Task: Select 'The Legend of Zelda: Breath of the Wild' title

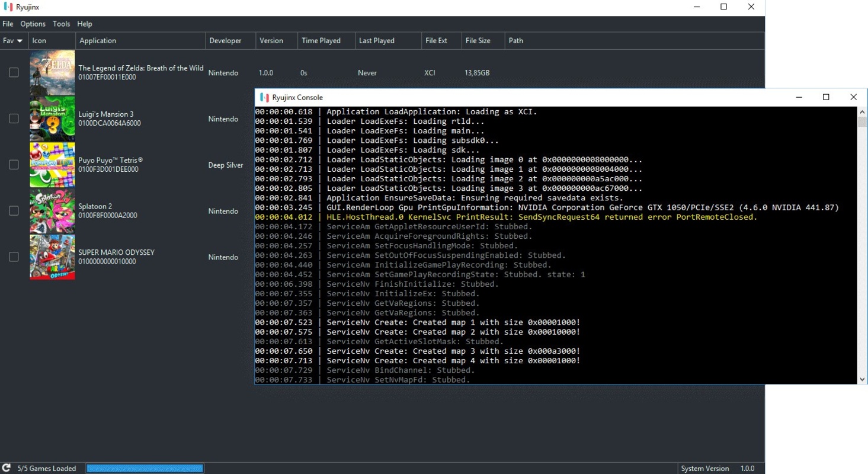Action: pyautogui.click(x=141, y=68)
